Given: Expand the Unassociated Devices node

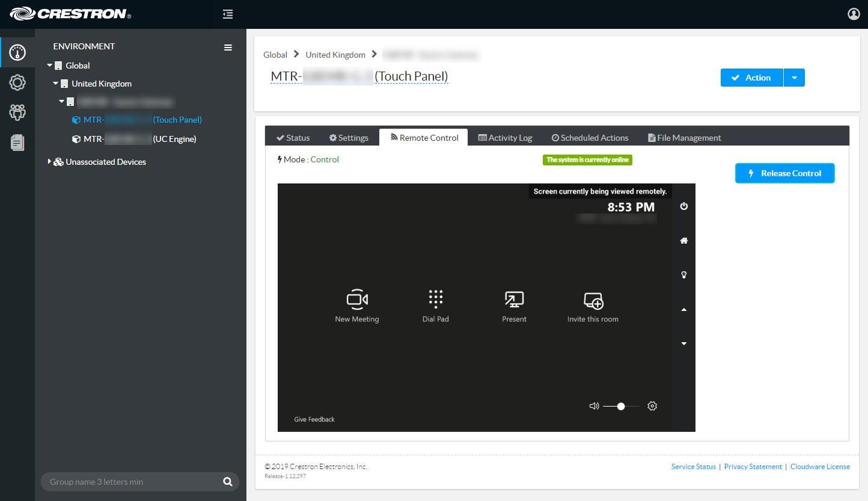Looking at the screenshot, I should point(49,162).
